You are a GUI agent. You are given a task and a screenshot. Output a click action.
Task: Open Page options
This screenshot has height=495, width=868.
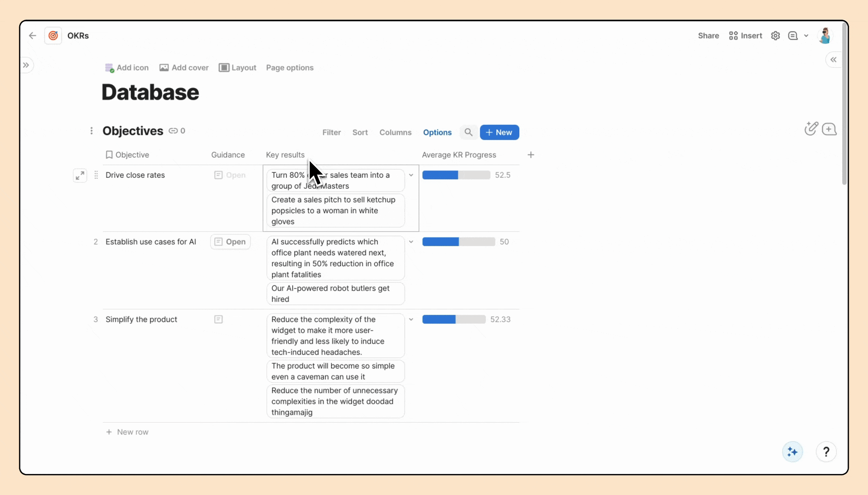(290, 68)
